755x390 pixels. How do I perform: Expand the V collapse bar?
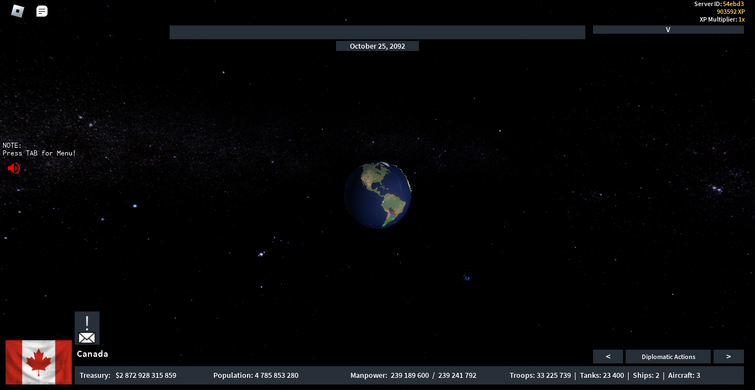pyautogui.click(x=668, y=29)
